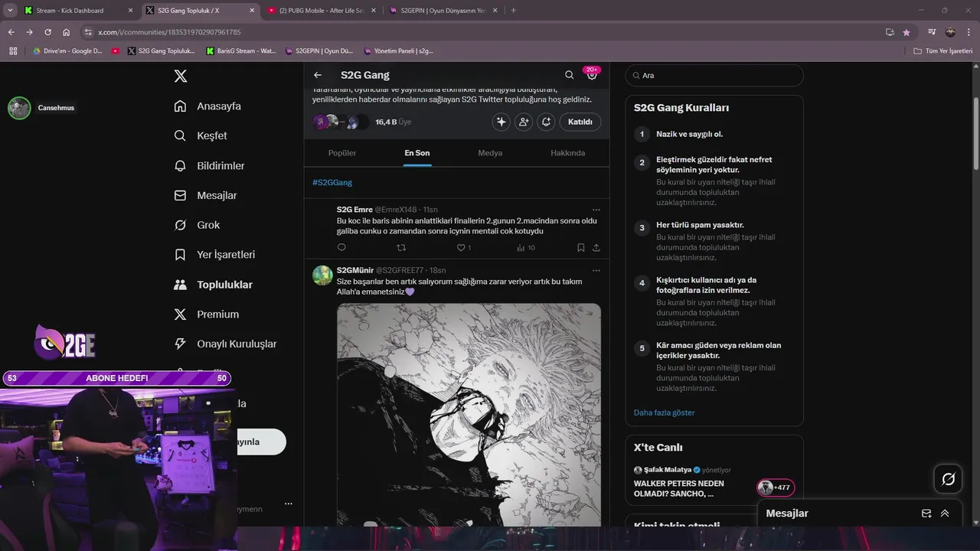Click the sparkle icon beside Katıldı
The height and width of the screenshot is (551, 980).
pyautogui.click(x=501, y=122)
